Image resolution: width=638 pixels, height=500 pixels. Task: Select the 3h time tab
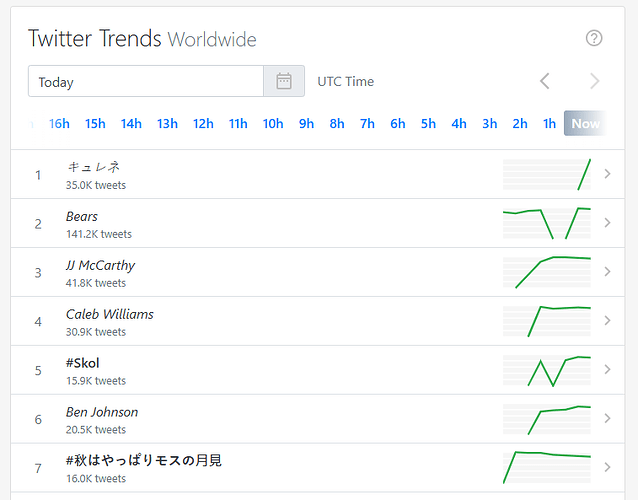[489, 123]
